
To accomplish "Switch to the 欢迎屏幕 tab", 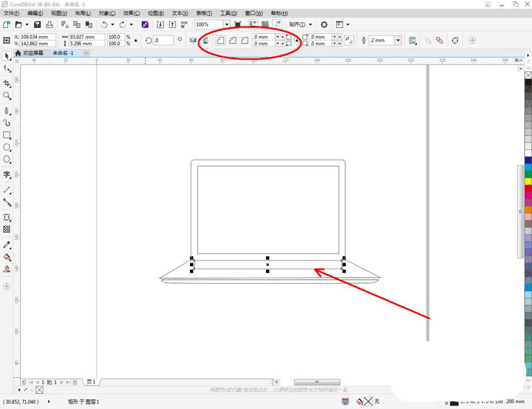I will [30, 53].
